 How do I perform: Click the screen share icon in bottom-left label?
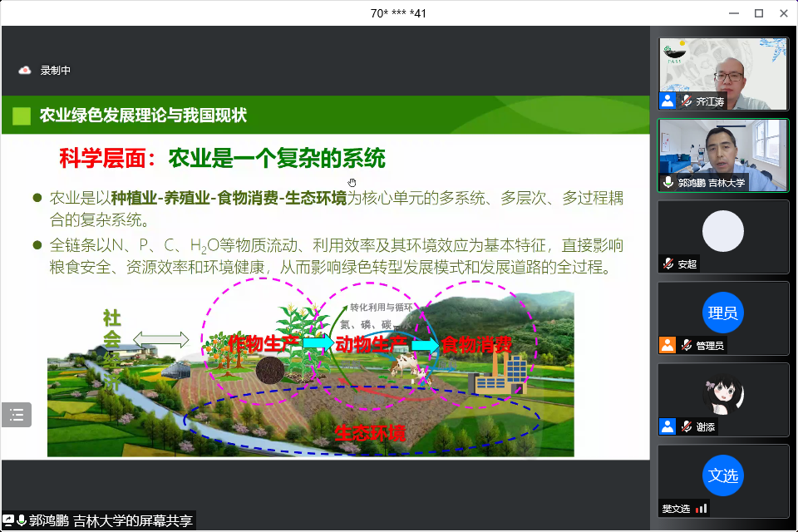tap(8, 521)
